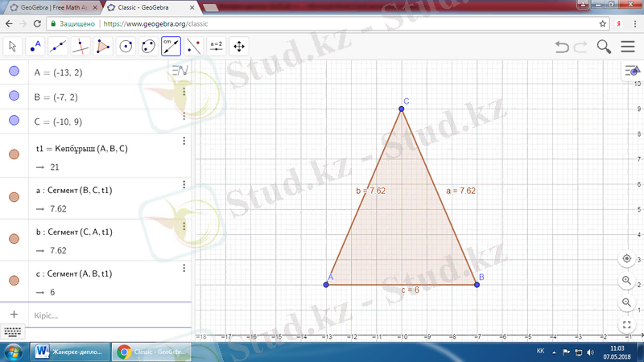Screen dimensions: 644x362
Task: Select the Circle with center tool
Action: pyautogui.click(x=126, y=47)
